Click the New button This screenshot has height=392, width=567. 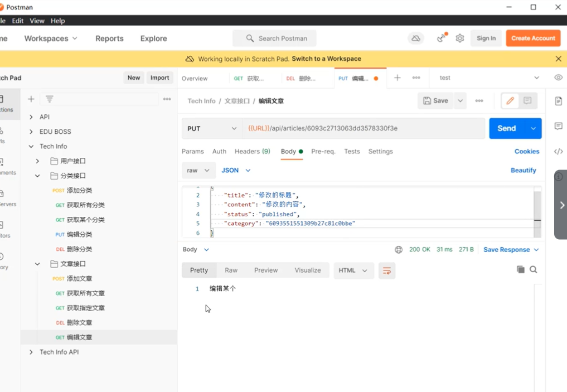click(134, 78)
